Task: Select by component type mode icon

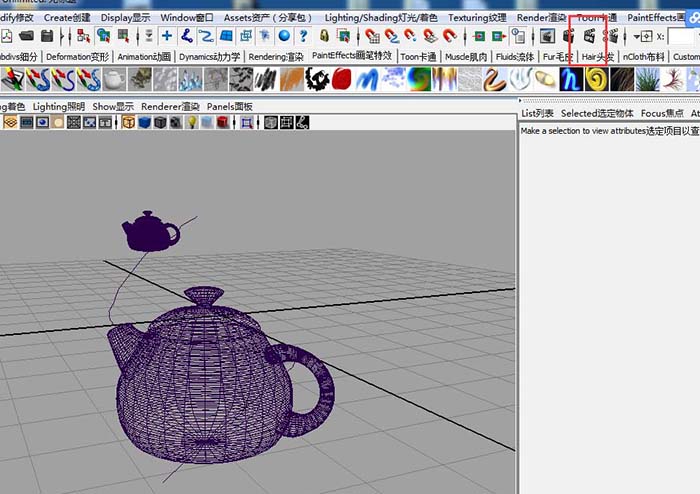Action: (123, 36)
